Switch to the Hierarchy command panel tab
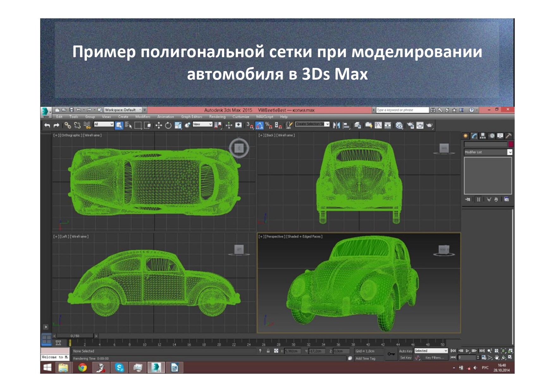555x392 pixels. (483, 136)
